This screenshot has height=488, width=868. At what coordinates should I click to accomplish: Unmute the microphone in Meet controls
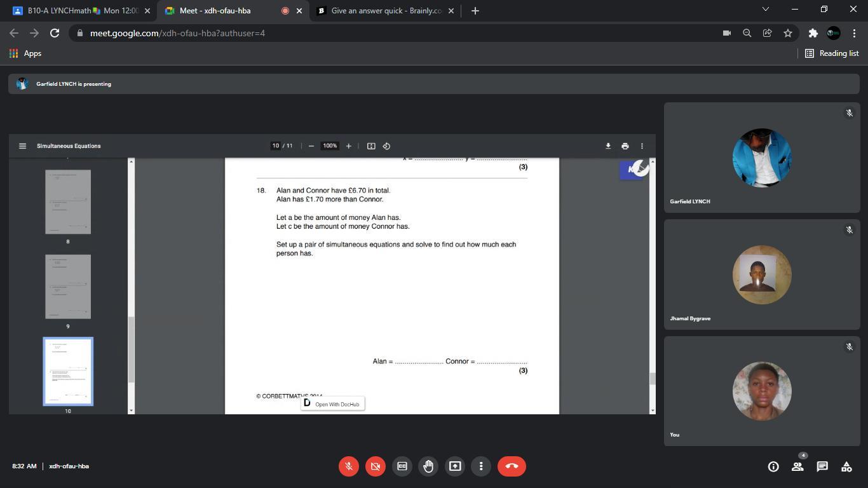(x=349, y=466)
